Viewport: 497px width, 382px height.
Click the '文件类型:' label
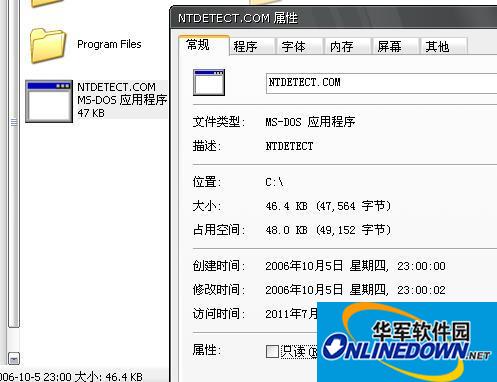(219, 122)
